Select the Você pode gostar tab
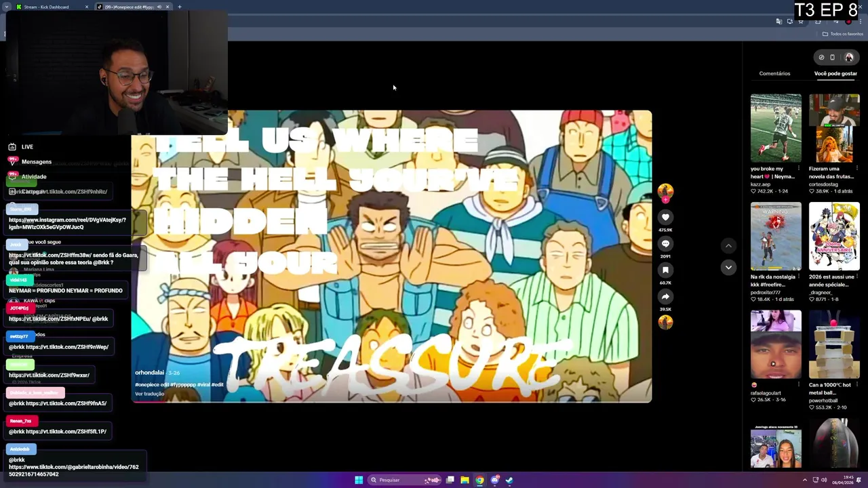Viewport: 868px width, 488px height. pyautogui.click(x=835, y=73)
